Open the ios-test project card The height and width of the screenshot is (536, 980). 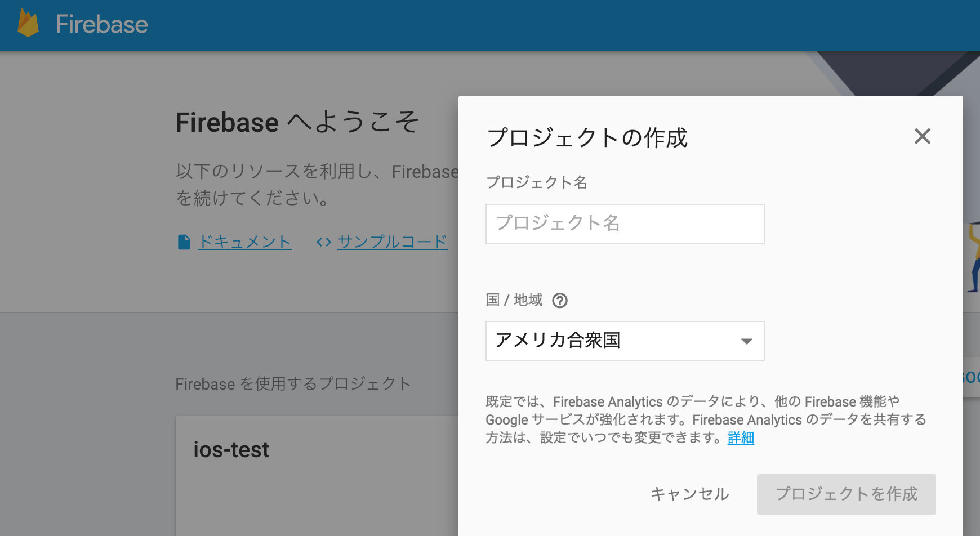point(317,476)
